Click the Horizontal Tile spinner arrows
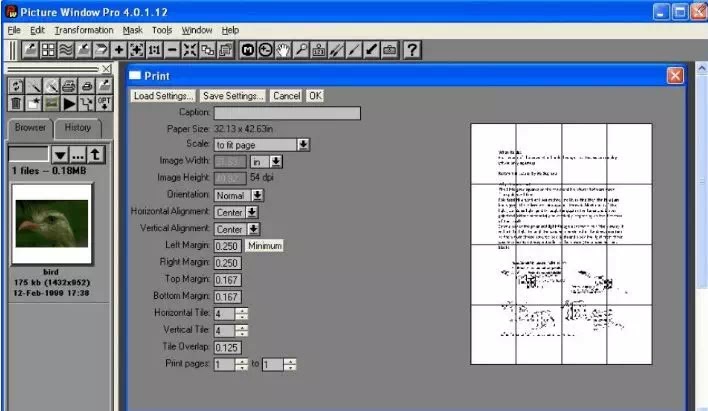The image size is (708, 411). point(242,313)
